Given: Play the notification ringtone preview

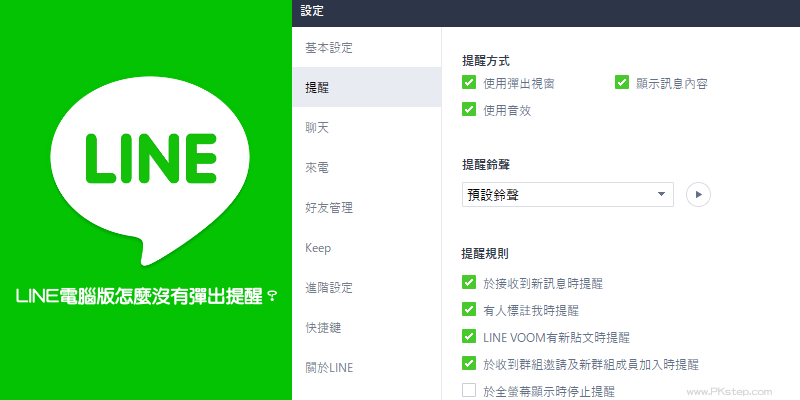Looking at the screenshot, I should point(698,194).
